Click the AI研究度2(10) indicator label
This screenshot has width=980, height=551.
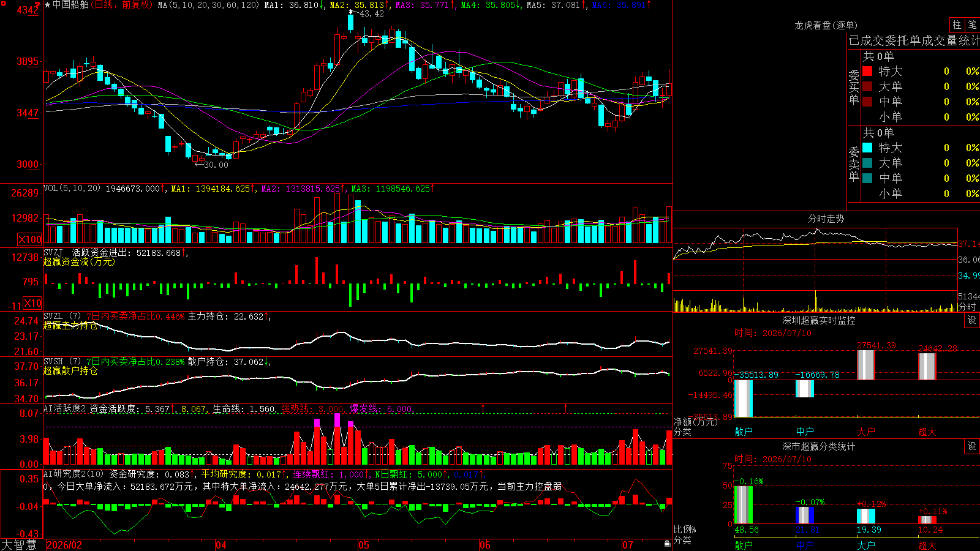73,474
